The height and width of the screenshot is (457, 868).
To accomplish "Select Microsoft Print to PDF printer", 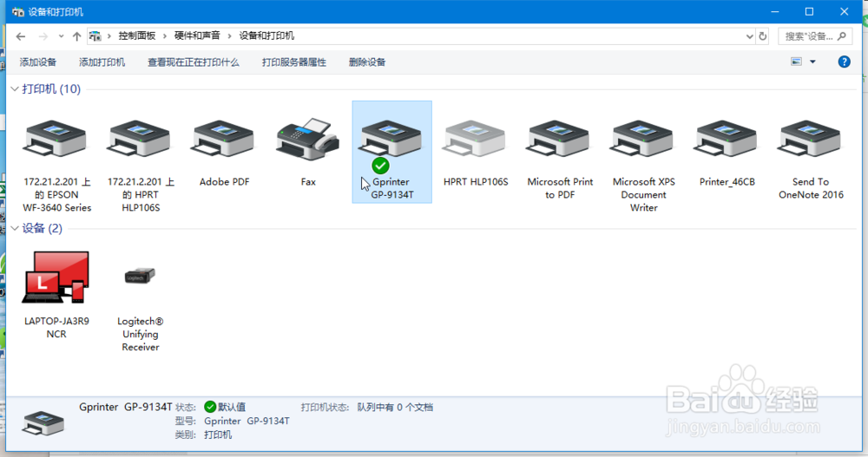I will (558, 139).
